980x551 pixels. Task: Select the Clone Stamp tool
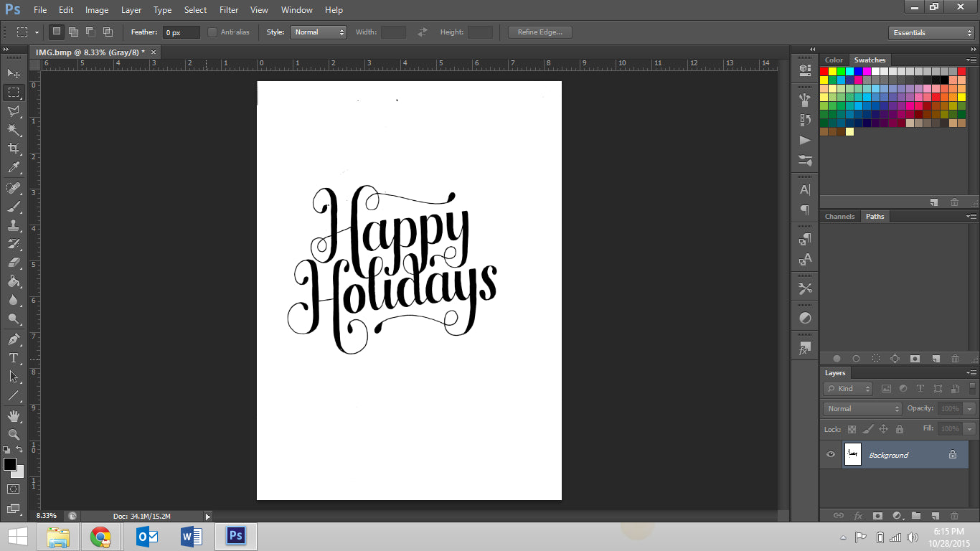(x=14, y=225)
